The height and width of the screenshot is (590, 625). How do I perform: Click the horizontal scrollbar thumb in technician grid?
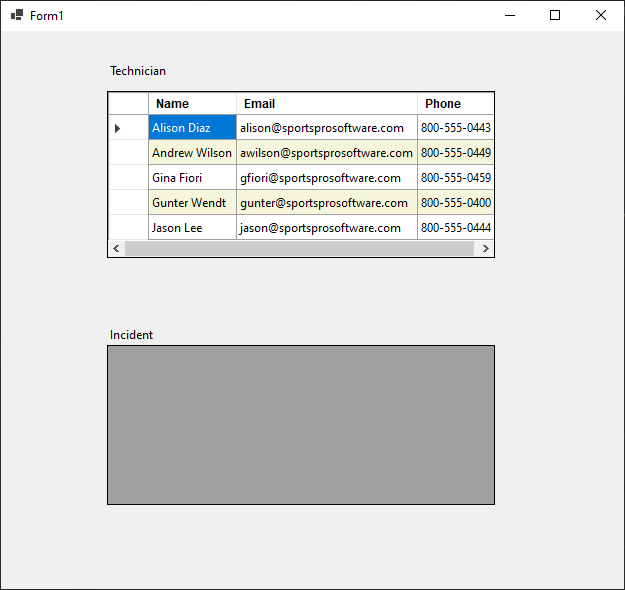pyautogui.click(x=299, y=248)
